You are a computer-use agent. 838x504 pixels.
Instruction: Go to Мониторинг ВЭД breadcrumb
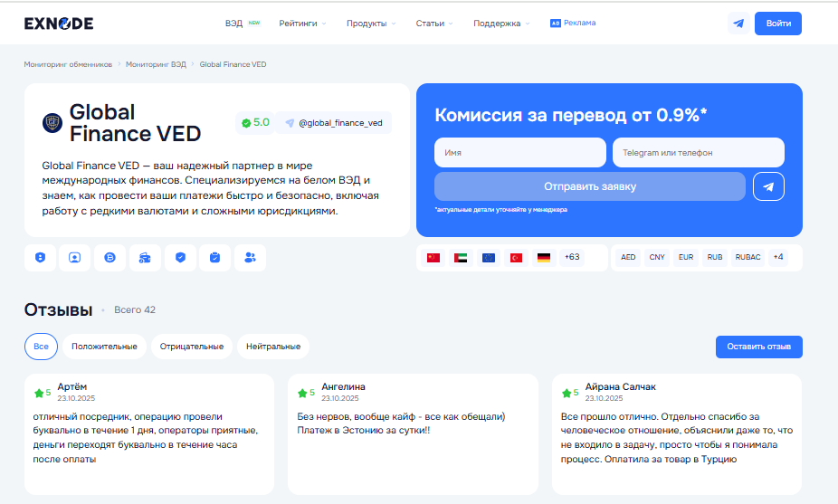pyautogui.click(x=156, y=64)
